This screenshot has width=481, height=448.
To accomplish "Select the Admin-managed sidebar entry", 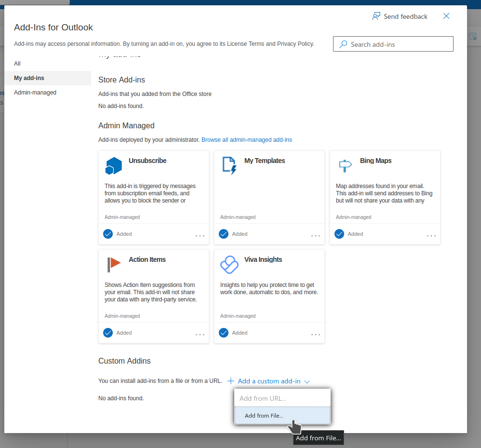I will (x=35, y=92).
